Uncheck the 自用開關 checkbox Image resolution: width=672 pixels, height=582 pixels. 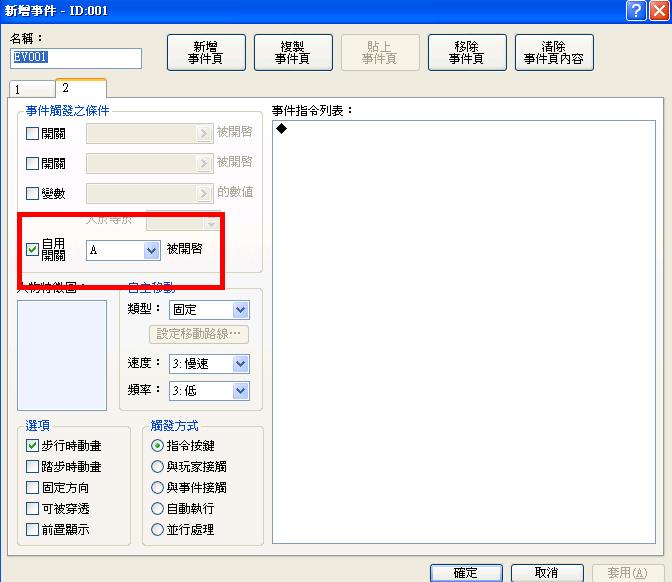click(33, 249)
